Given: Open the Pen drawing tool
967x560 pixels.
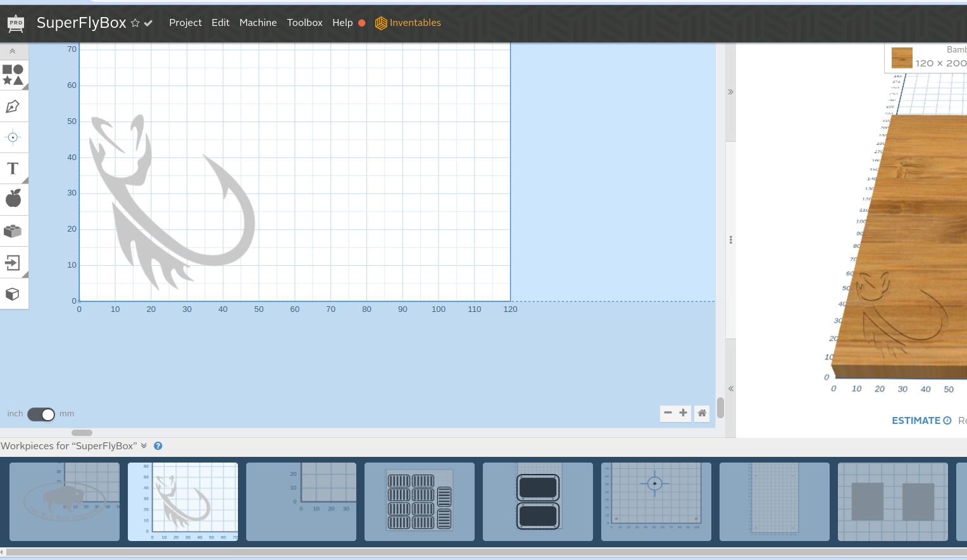Looking at the screenshot, I should pos(14,106).
